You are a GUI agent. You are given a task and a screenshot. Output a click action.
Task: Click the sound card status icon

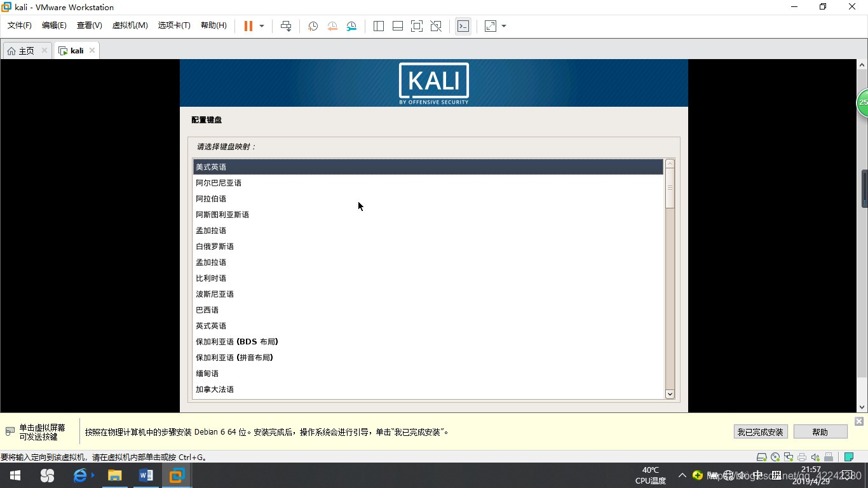[815, 457]
